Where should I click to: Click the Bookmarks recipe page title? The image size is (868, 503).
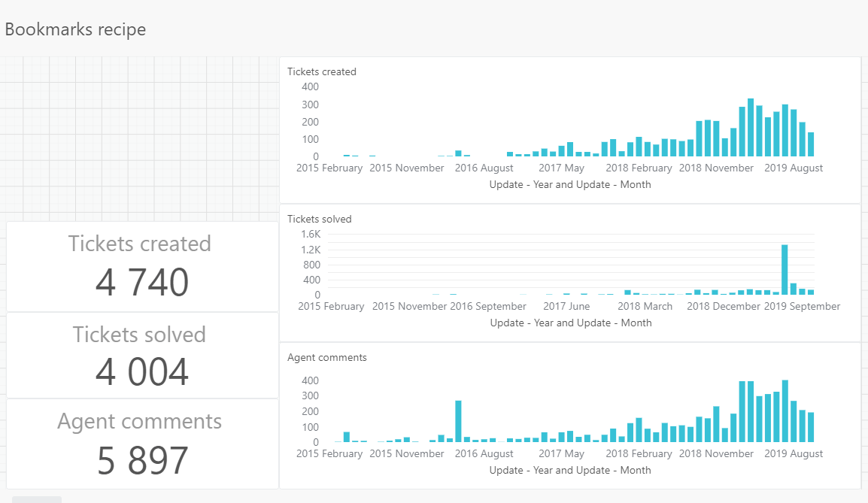pos(75,29)
